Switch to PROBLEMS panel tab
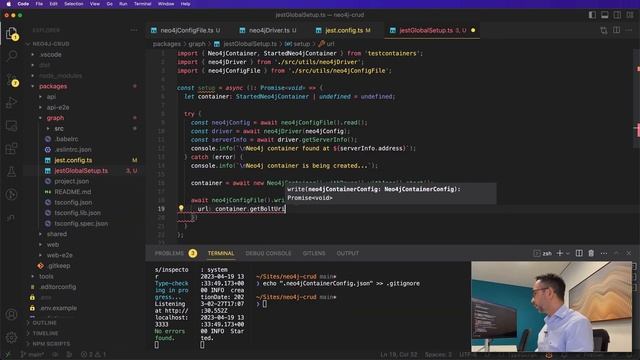 click(x=175, y=253)
